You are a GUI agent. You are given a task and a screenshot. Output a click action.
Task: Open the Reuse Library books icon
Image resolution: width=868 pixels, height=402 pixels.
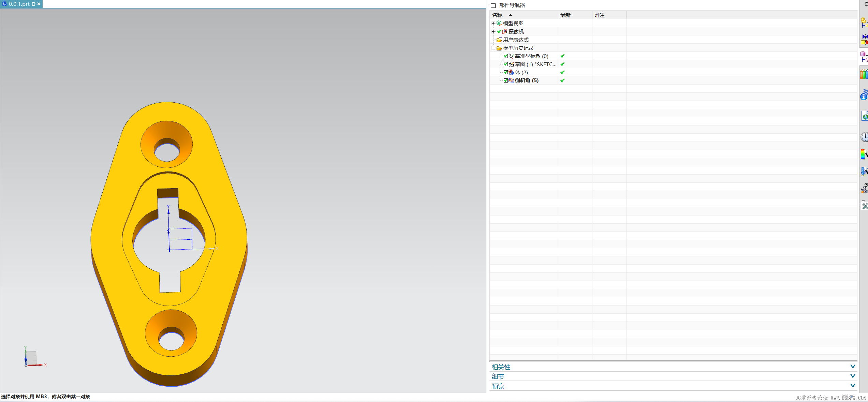click(865, 74)
